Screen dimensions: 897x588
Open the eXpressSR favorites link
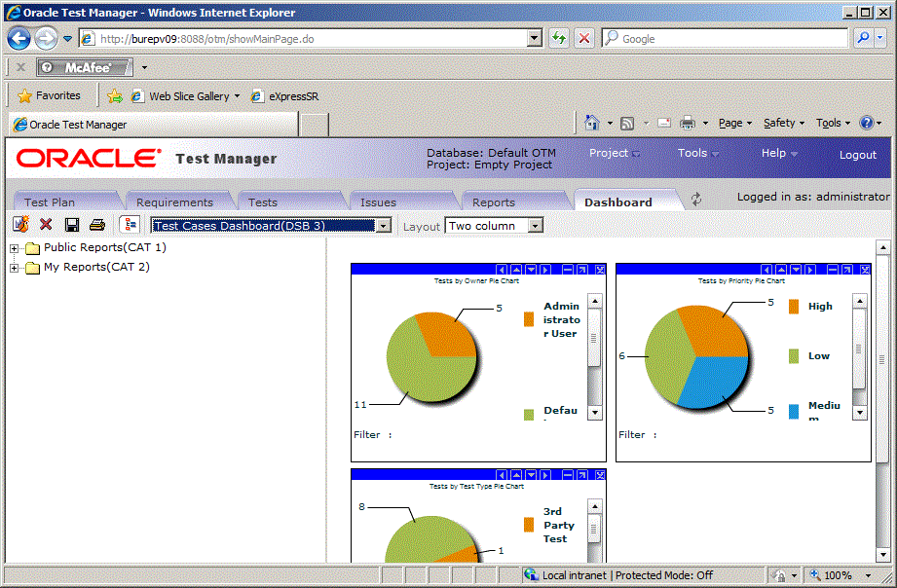pyautogui.click(x=285, y=96)
